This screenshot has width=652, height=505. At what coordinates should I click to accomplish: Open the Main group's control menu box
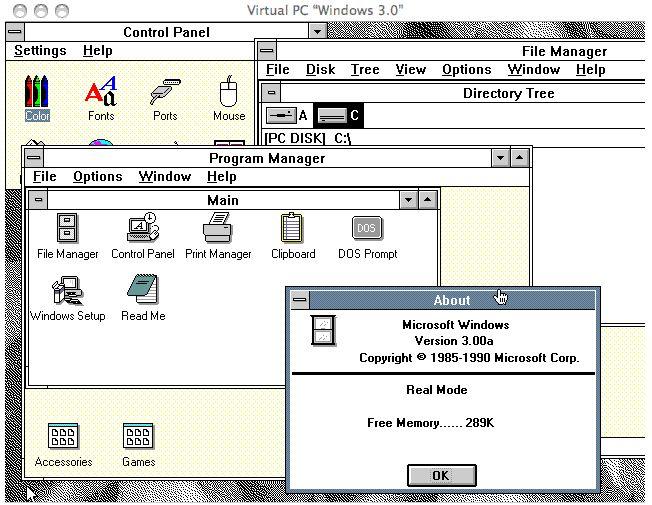point(38,200)
